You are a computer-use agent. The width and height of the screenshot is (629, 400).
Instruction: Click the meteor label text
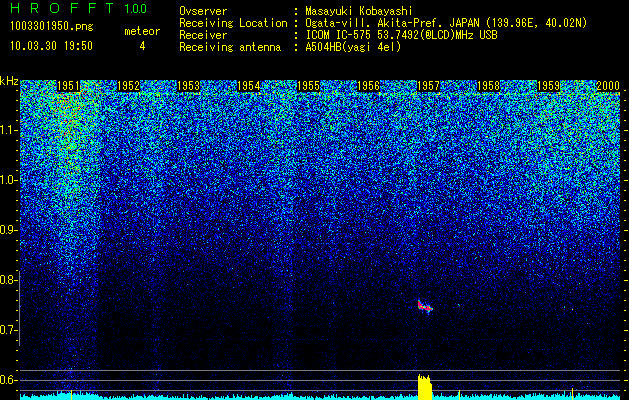(x=142, y=31)
